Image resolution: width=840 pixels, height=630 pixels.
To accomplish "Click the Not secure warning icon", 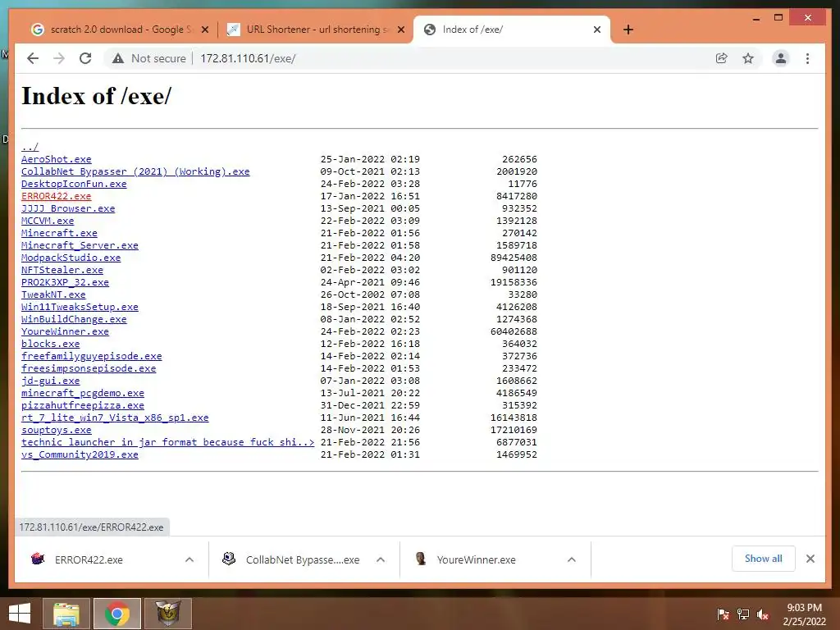I will pyautogui.click(x=118, y=58).
